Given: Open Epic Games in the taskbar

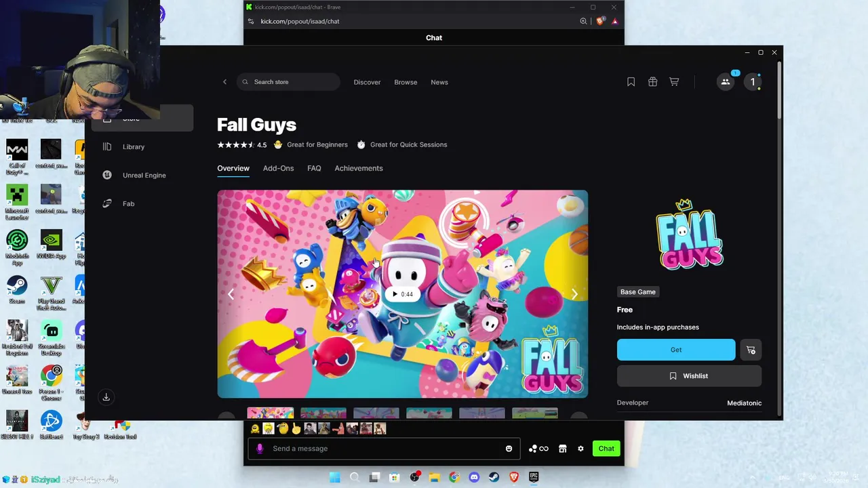Looking at the screenshot, I should pos(534,477).
